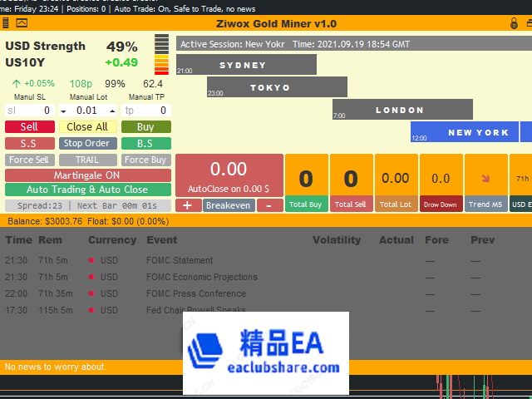Click the Manual SL input field
Image resolution: width=532 pixels, height=399 pixels.
click(x=30, y=111)
